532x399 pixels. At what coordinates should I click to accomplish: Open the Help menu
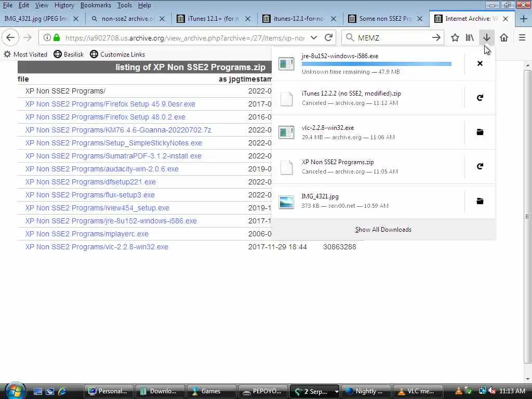click(144, 5)
